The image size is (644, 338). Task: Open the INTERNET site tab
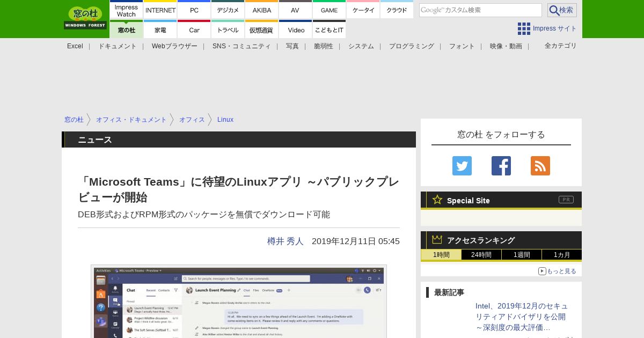160,10
